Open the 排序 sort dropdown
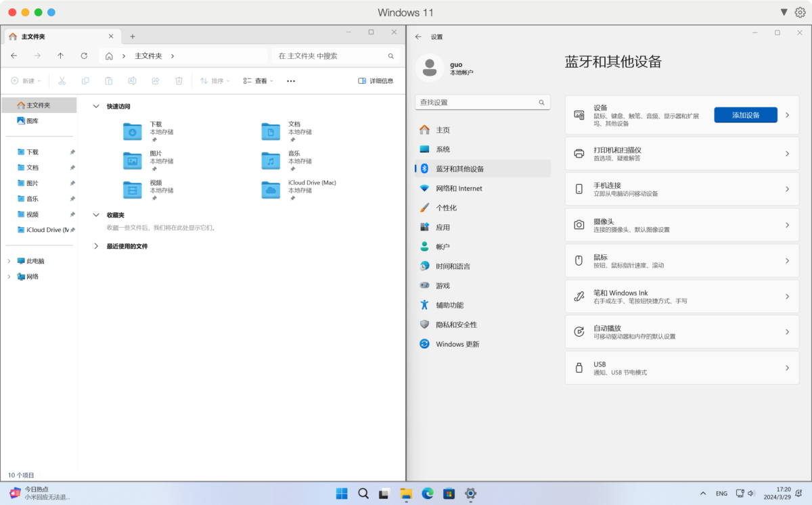 (x=215, y=81)
